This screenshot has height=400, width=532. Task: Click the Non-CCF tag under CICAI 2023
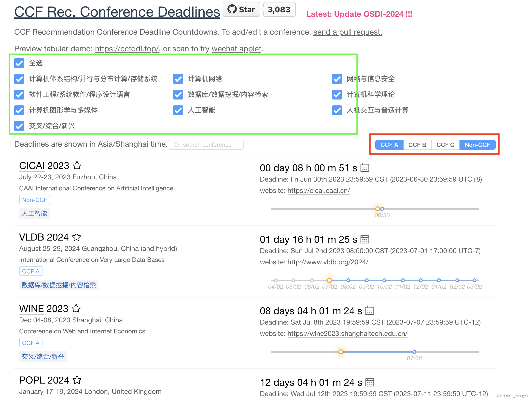[x=35, y=200]
